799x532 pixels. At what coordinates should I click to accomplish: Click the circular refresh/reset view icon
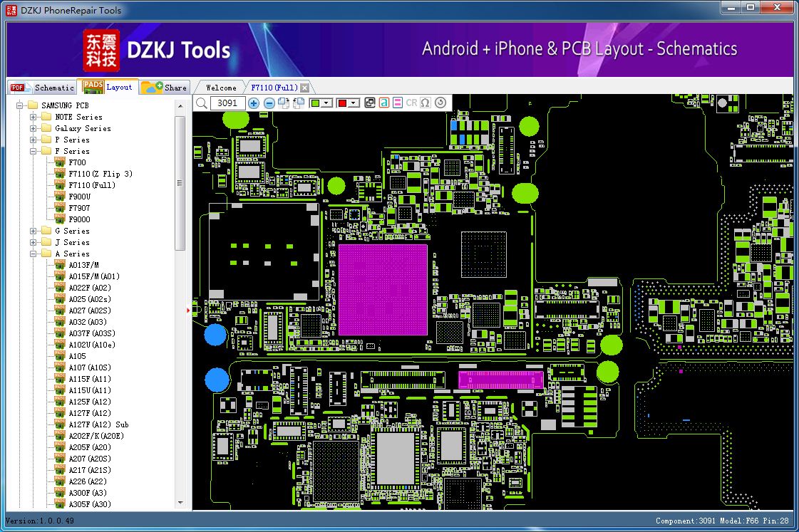point(440,103)
